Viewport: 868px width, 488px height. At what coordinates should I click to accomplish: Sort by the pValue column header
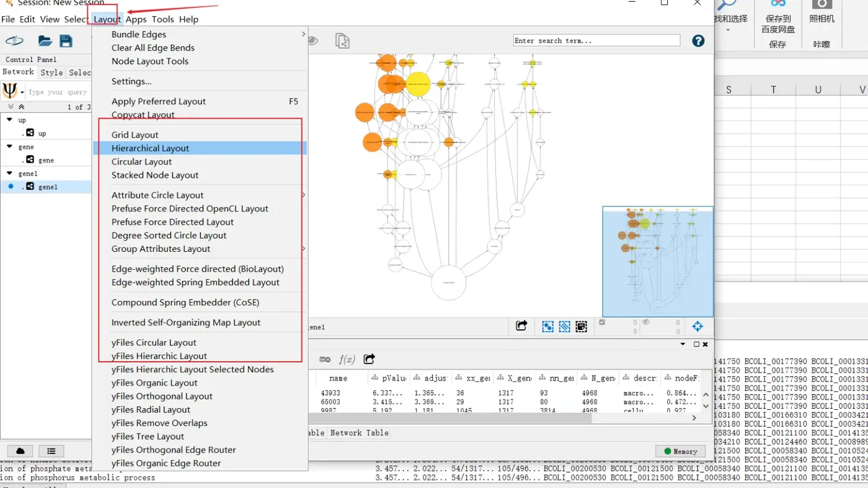point(389,378)
